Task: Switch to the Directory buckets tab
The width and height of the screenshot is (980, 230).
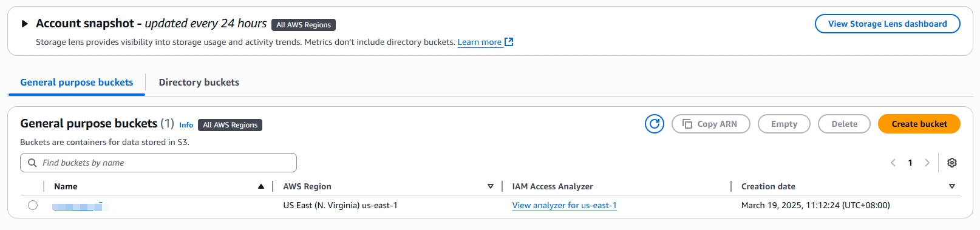Action: coord(199,83)
